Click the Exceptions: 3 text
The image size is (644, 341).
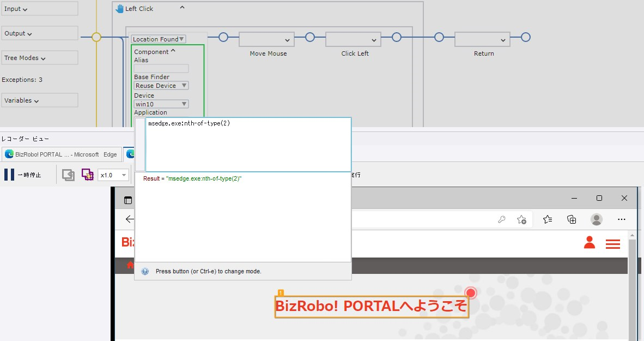(x=22, y=80)
